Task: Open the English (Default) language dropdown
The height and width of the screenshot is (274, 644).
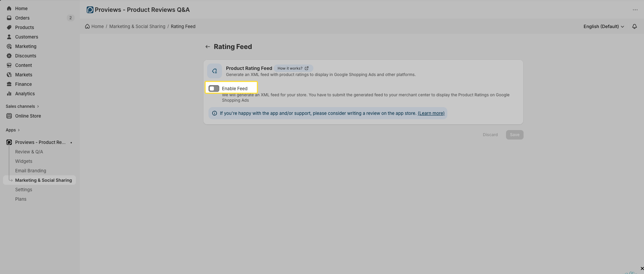Action: [604, 26]
